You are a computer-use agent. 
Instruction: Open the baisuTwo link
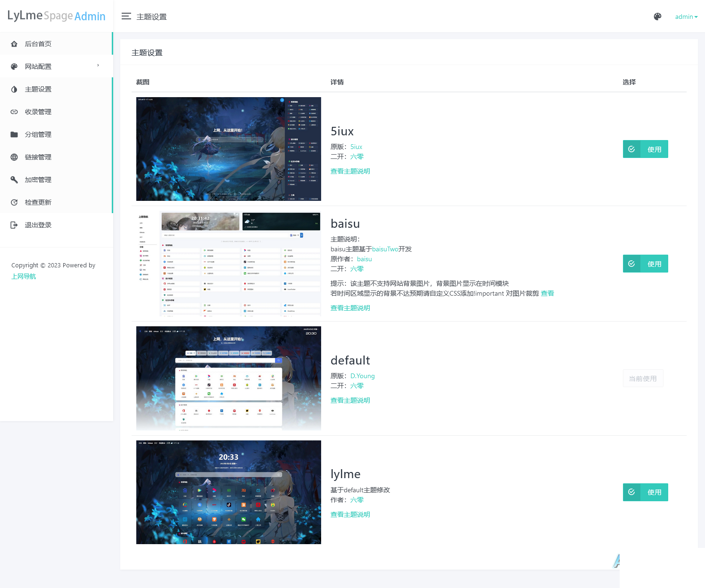tap(385, 249)
